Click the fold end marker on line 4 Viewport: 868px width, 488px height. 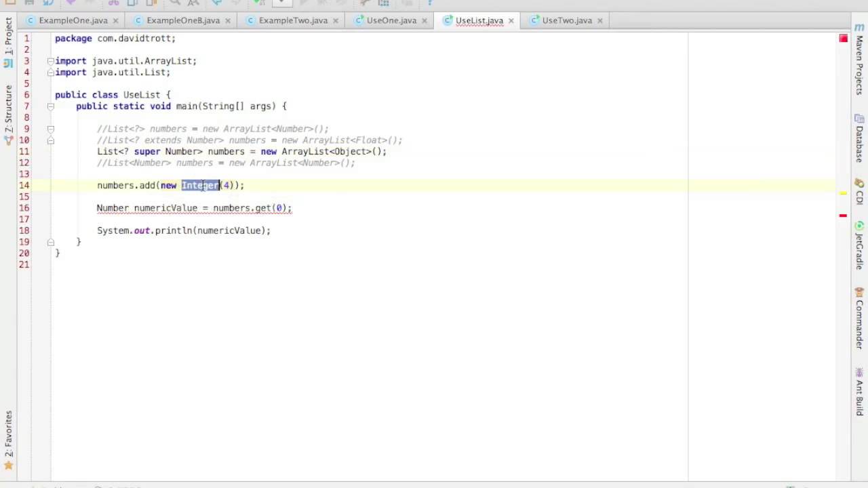point(50,73)
